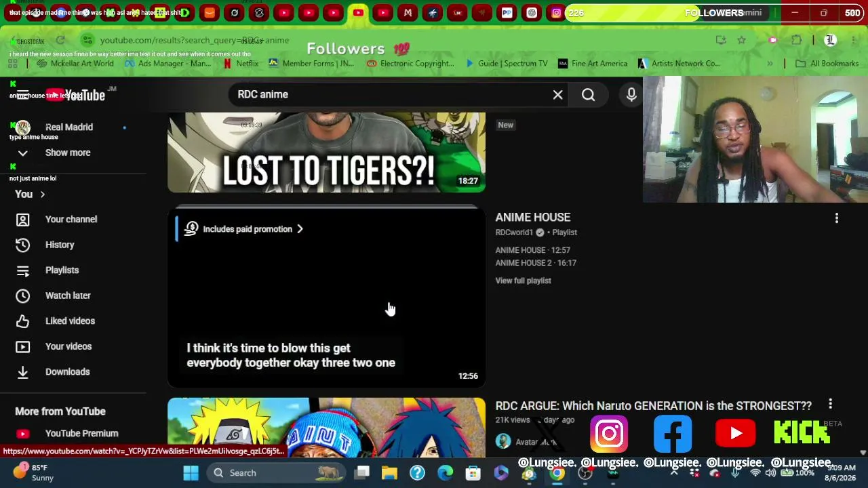This screenshot has width=868, height=488.
Task: Visit the RDCworld1 channel
Action: click(x=514, y=232)
